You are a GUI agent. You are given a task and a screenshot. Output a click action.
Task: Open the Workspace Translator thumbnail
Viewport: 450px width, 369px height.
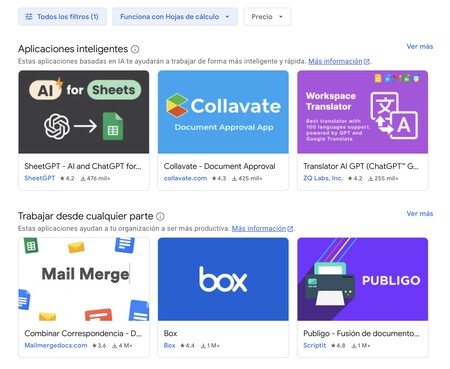click(x=363, y=112)
